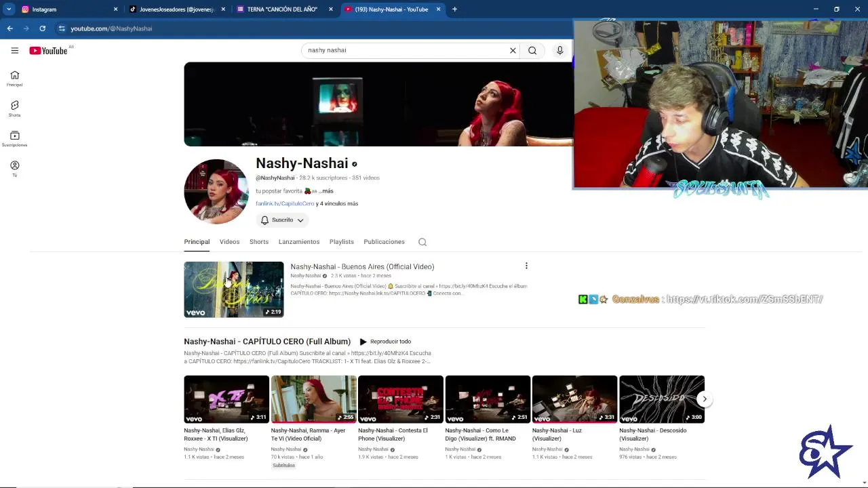
Task: Click the browser address bar URL
Action: coord(111,28)
